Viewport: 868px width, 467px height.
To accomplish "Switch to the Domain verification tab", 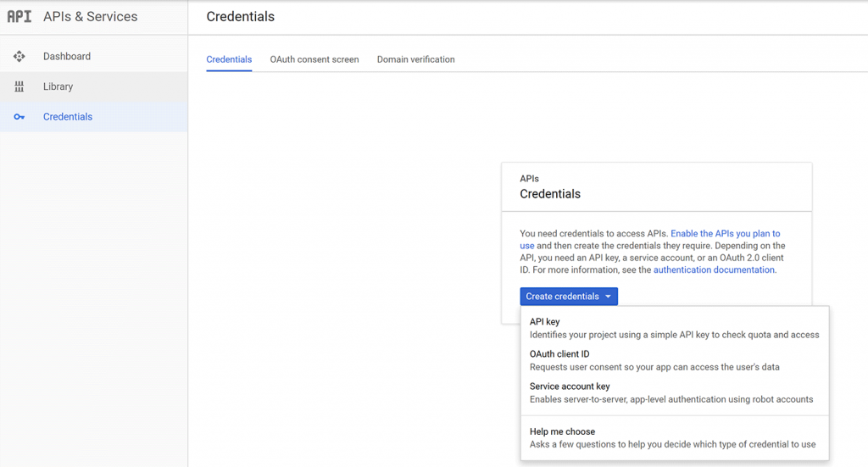I will (x=415, y=59).
